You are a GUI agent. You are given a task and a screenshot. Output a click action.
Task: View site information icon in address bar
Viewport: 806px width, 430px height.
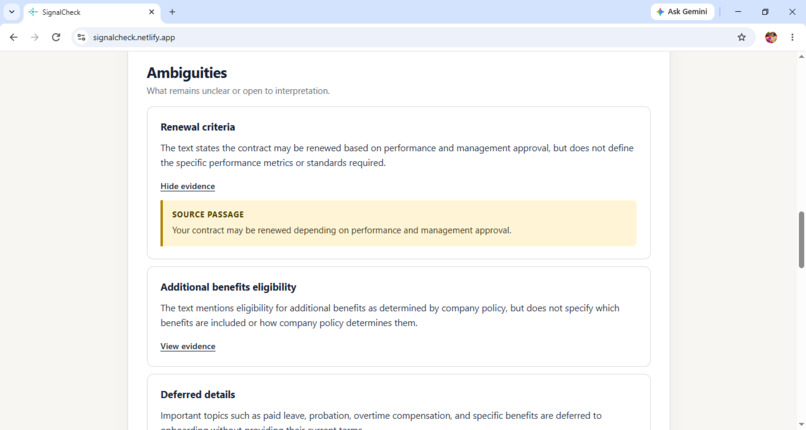81,37
